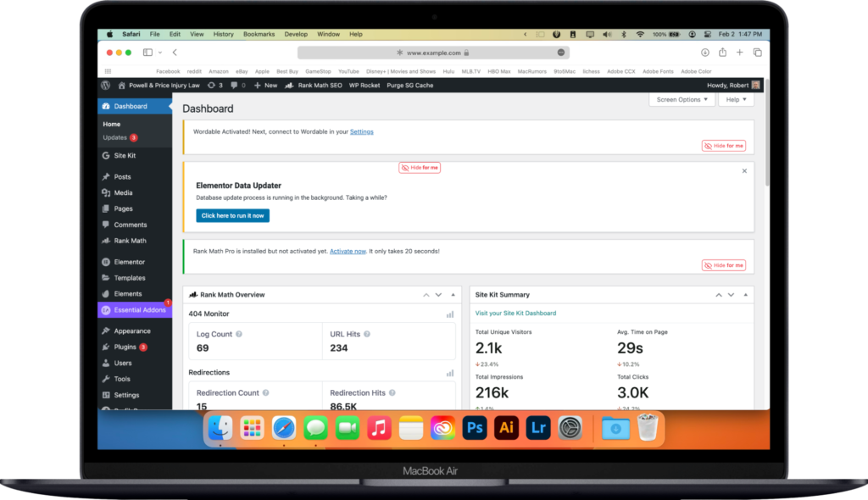The height and width of the screenshot is (500, 868).
Task: Click Safari address bar
Action: [433, 53]
